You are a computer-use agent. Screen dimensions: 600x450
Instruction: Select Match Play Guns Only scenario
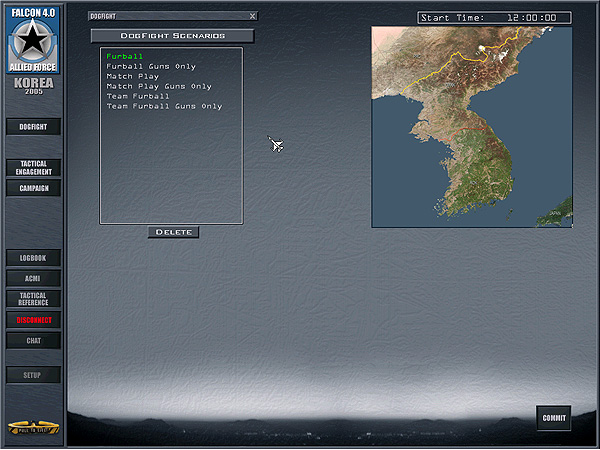tap(159, 86)
